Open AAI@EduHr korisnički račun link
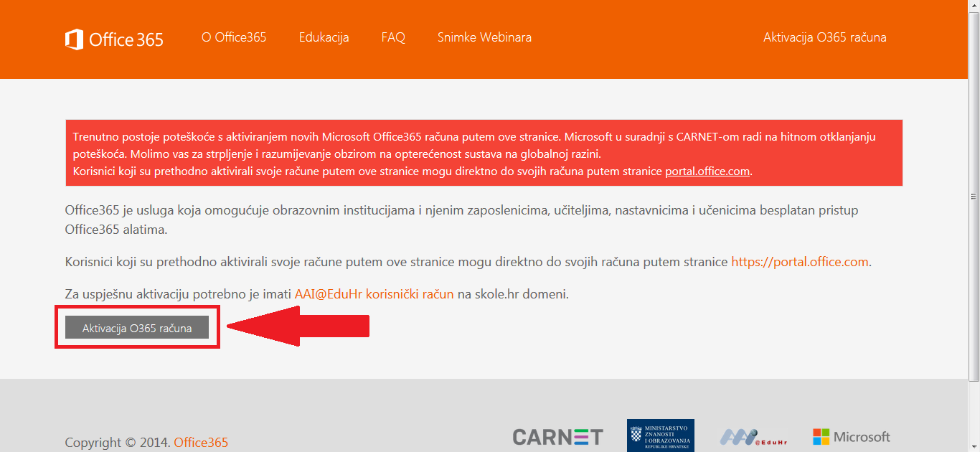This screenshot has width=980, height=452. [374, 294]
